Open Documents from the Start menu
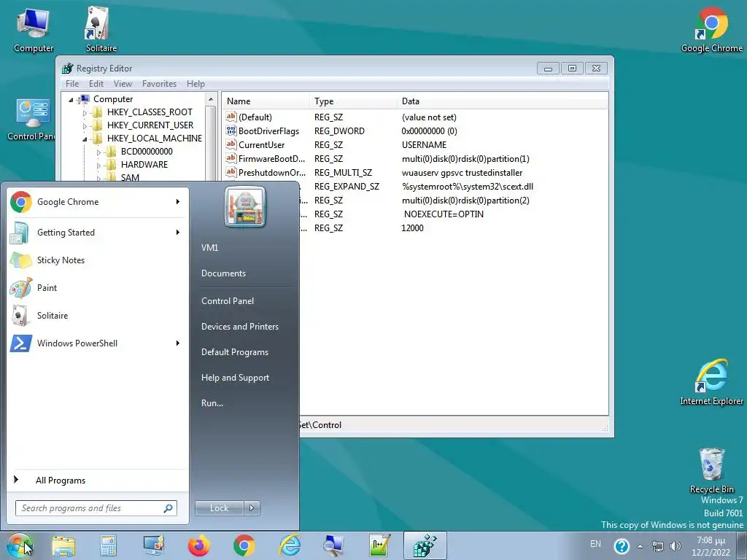 223,273
